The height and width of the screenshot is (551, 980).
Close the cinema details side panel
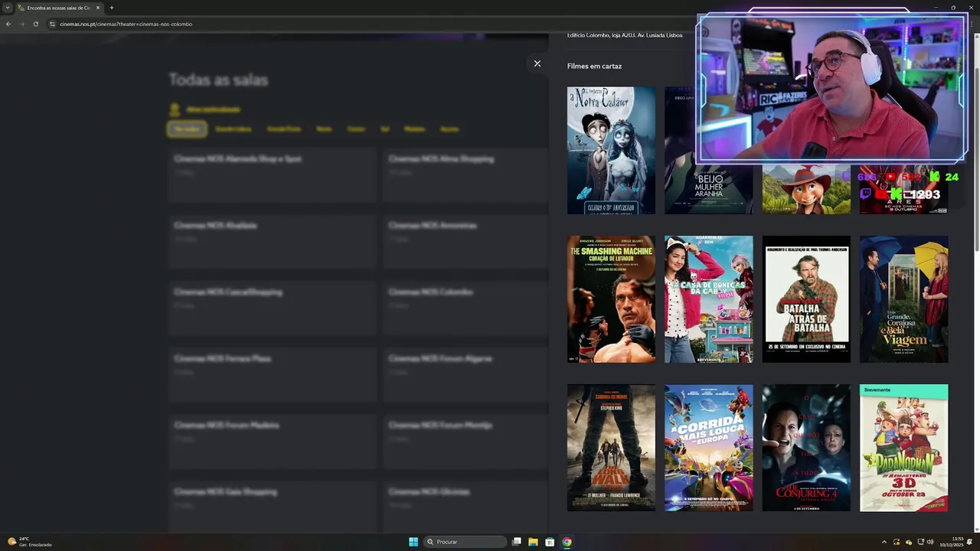537,64
